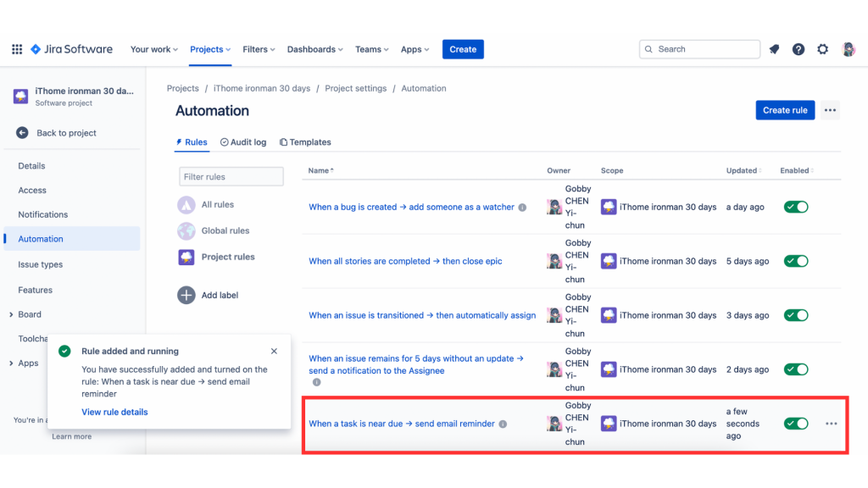Open the Filters dropdown
The height and width of the screenshot is (488, 868).
pyautogui.click(x=259, y=49)
